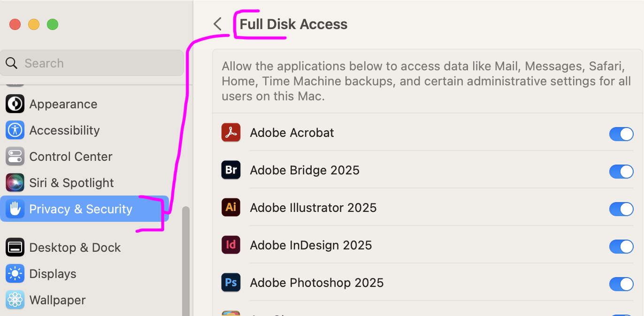Click the Accessibility sidebar icon
Viewport: 644px width, 316px height.
tap(15, 130)
